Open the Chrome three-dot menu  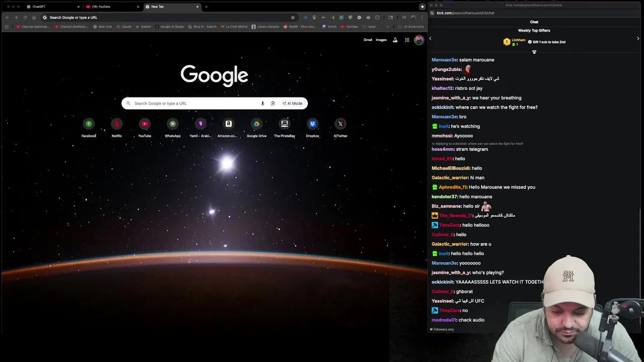(422, 18)
